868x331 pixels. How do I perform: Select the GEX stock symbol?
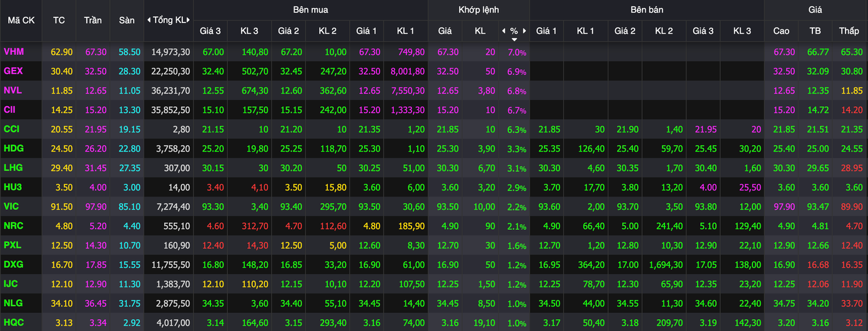click(13, 71)
